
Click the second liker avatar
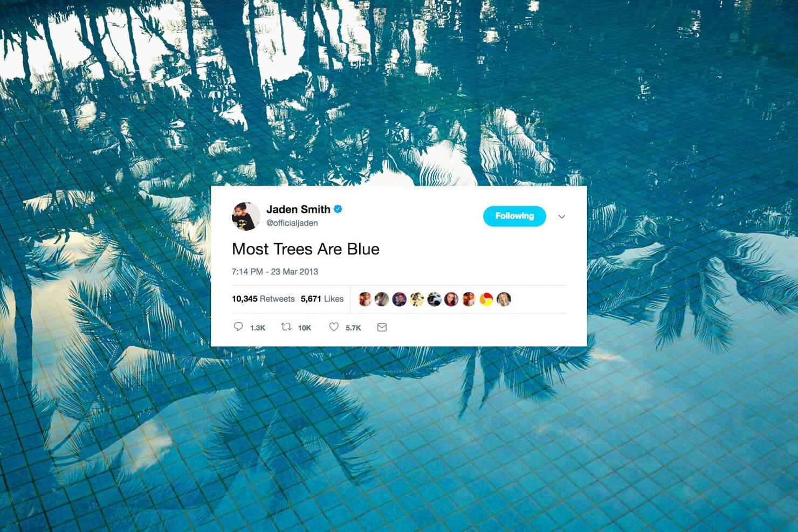pos(382,299)
